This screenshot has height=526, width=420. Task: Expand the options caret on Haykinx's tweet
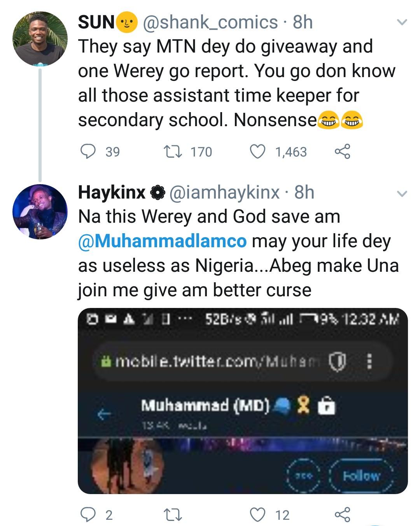(x=402, y=193)
